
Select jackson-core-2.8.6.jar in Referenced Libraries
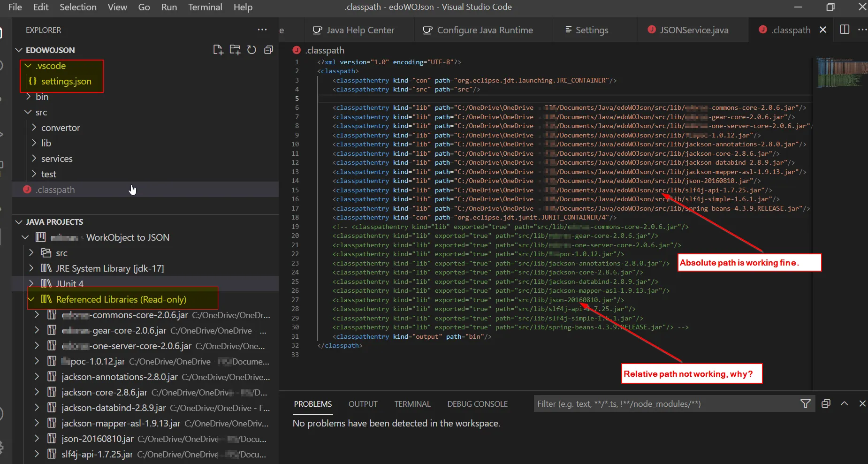[104, 392]
